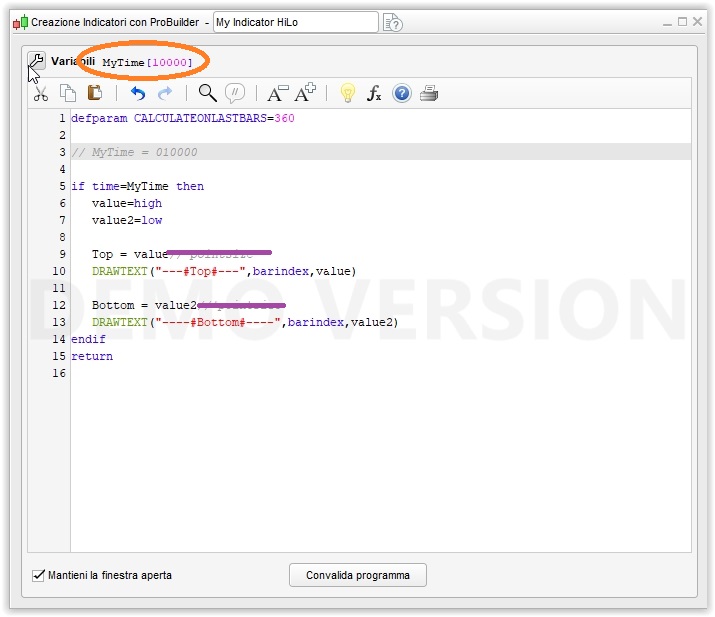Open search with magnifying glass icon
The image size is (715, 617).
[x=207, y=93]
